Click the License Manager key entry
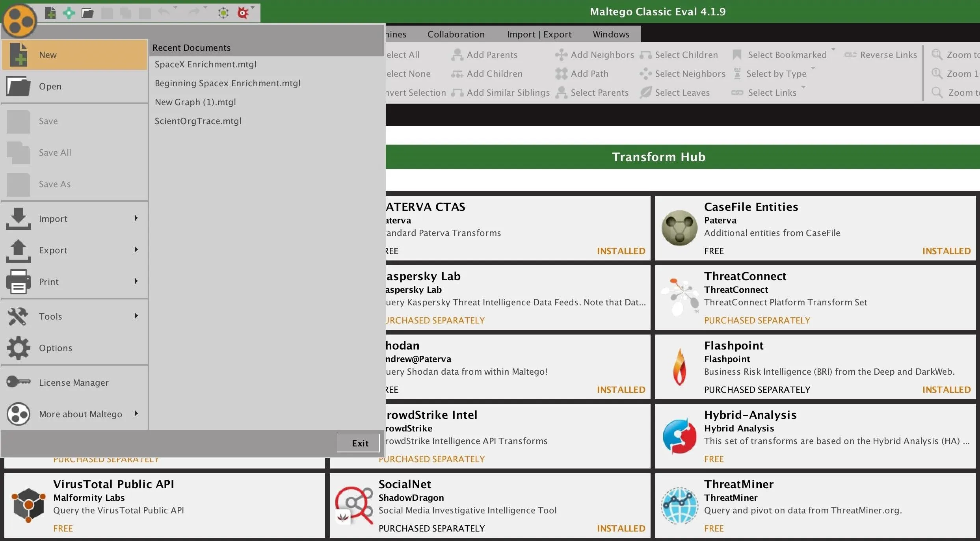 (74, 382)
